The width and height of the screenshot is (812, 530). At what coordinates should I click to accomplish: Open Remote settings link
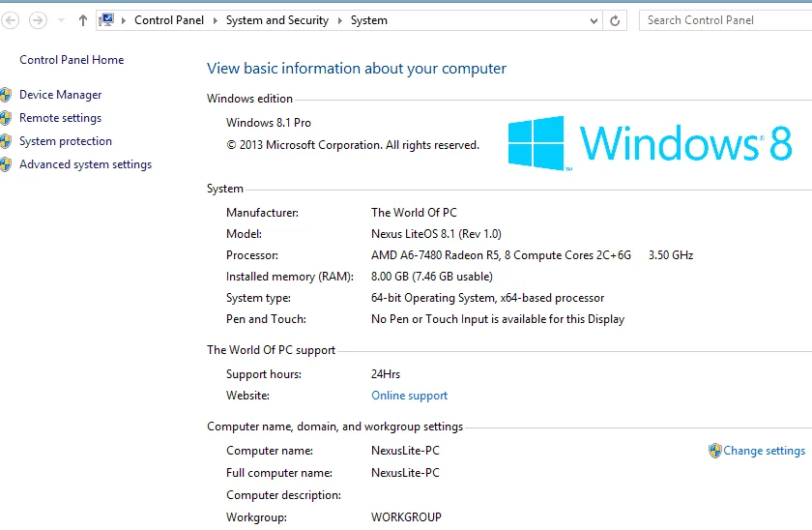(x=60, y=118)
